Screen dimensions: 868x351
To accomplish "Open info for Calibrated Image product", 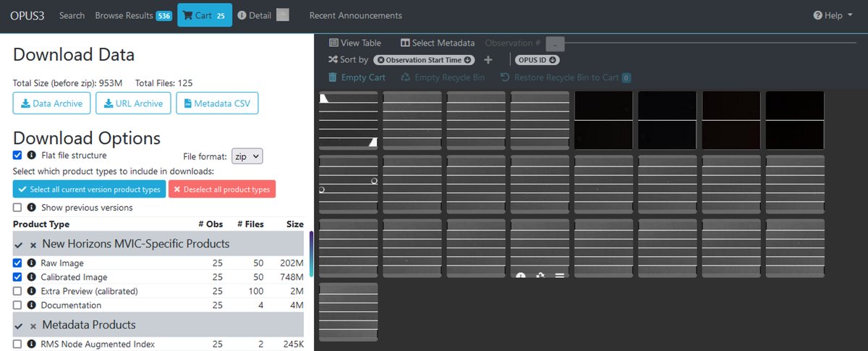I will pos(31,277).
